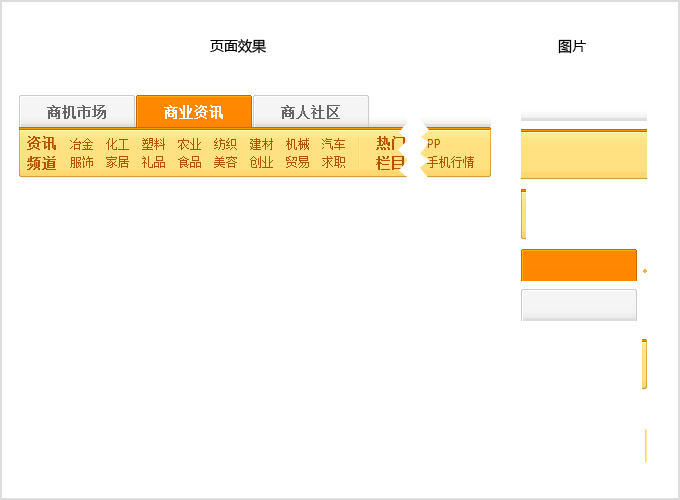The width and height of the screenshot is (680, 500).
Task: Visit the 纺织 channel link
Action: pyautogui.click(x=226, y=144)
